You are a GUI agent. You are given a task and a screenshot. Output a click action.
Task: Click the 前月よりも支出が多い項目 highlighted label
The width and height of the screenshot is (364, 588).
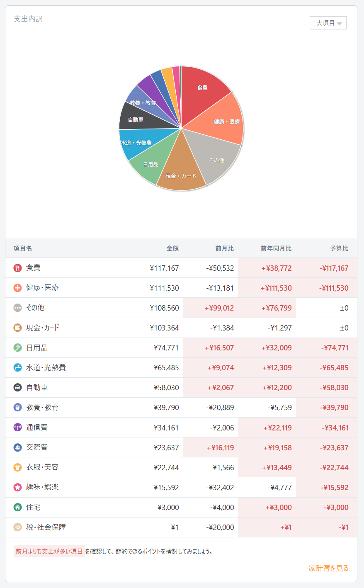click(49, 551)
